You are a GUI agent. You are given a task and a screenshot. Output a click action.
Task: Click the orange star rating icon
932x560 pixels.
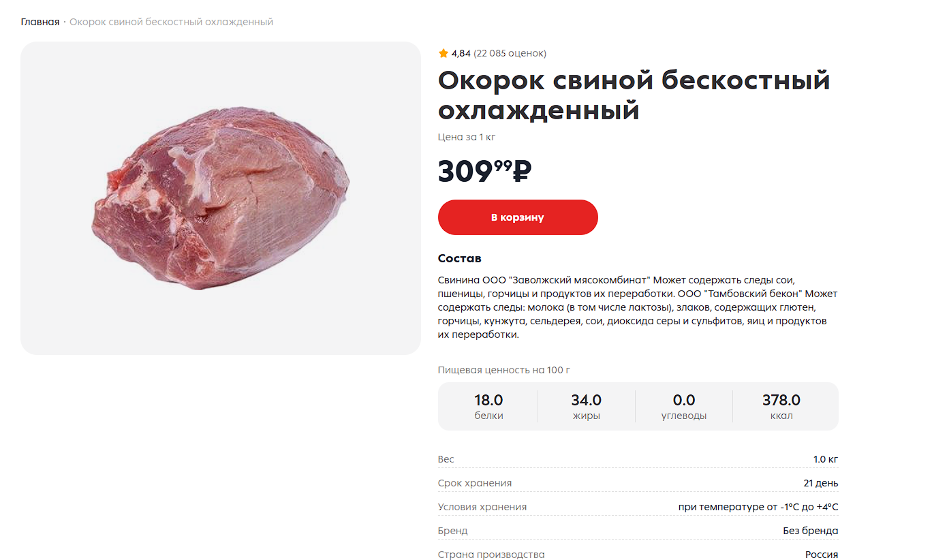(444, 53)
